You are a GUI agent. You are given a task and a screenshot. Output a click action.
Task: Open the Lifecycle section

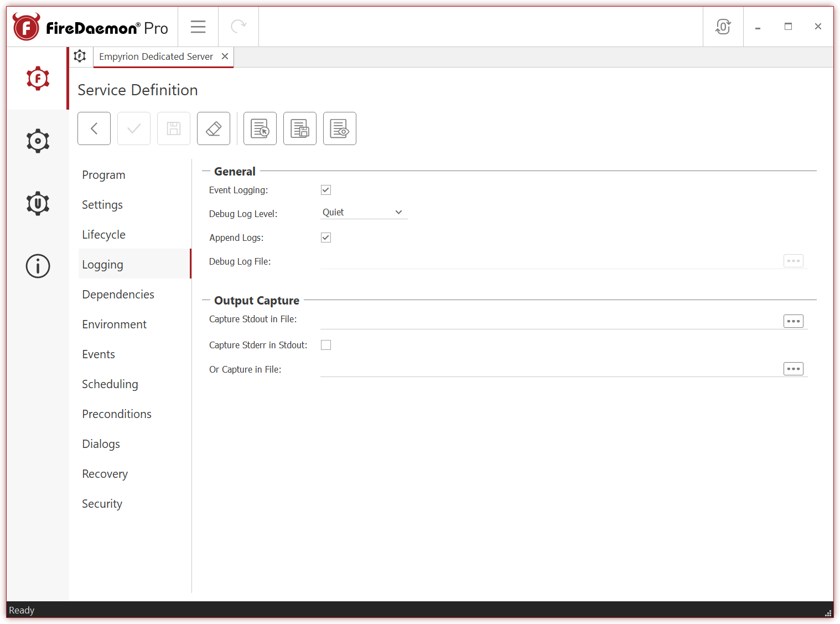[x=134, y=235]
